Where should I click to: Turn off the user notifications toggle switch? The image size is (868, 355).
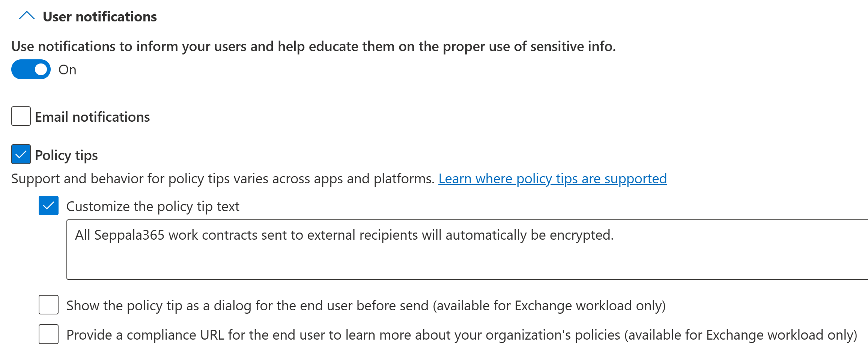31,69
